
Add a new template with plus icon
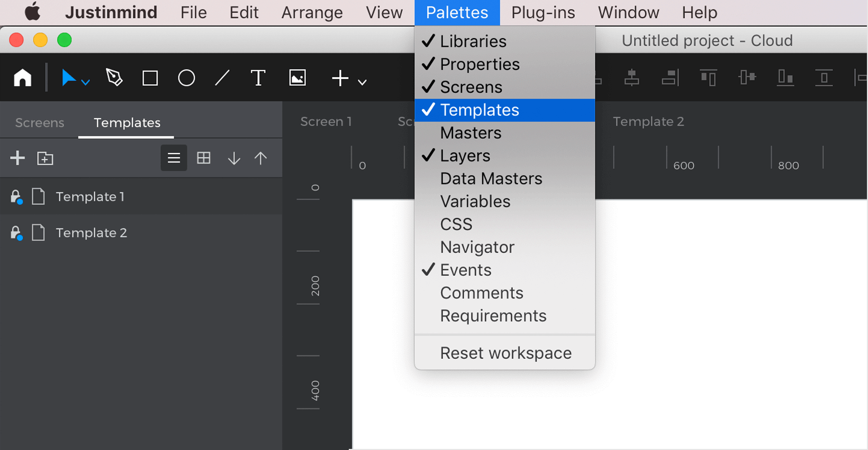pos(17,158)
